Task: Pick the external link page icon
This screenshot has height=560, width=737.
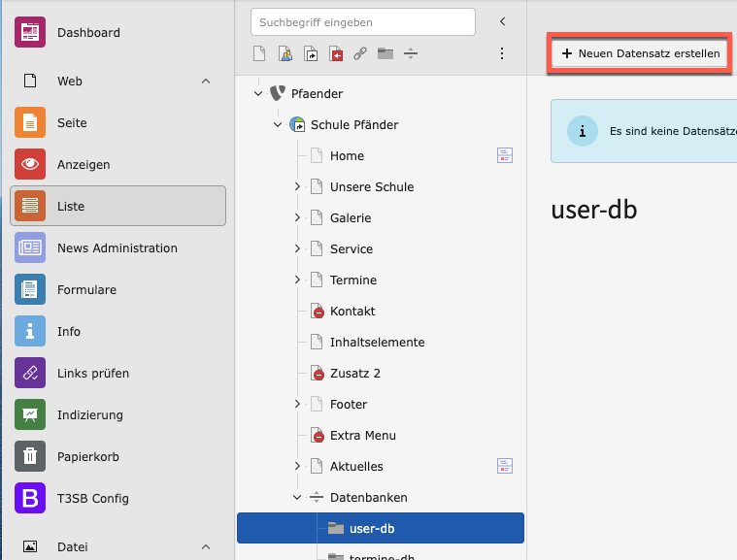Action: coord(360,53)
